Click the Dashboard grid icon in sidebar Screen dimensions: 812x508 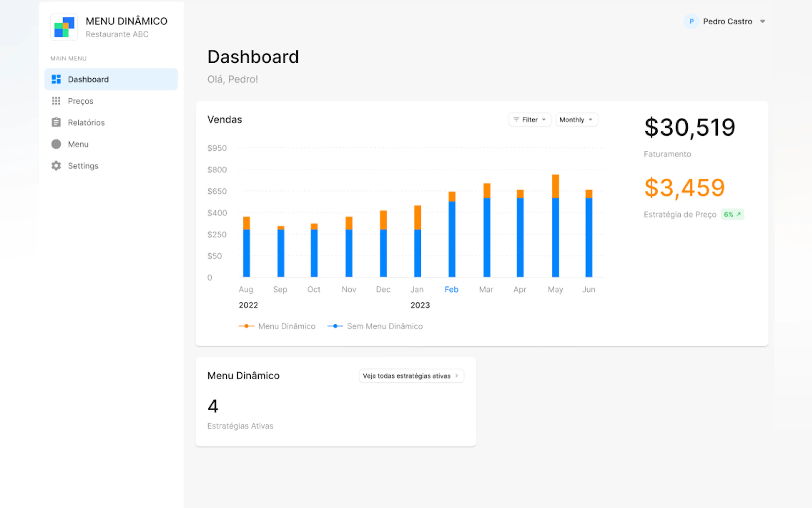56,79
